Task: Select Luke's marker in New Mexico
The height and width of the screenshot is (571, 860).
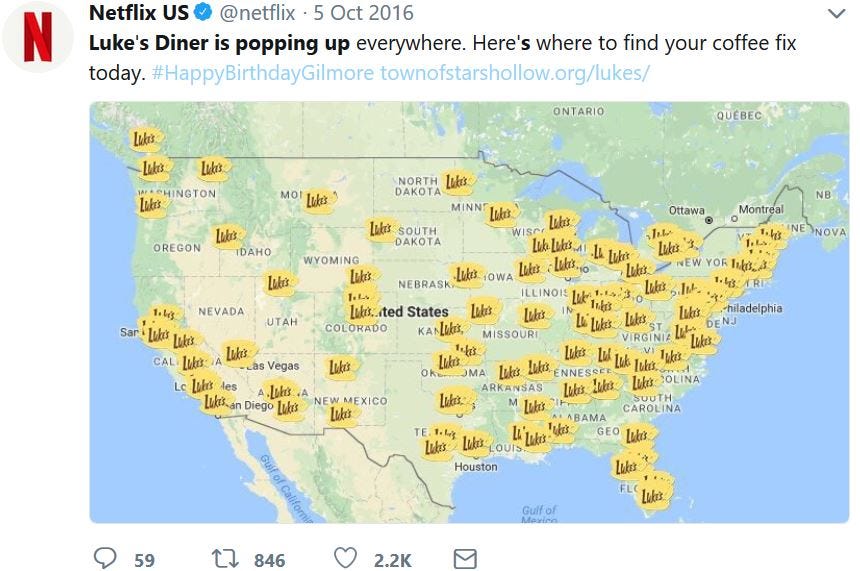Action: pos(342,414)
